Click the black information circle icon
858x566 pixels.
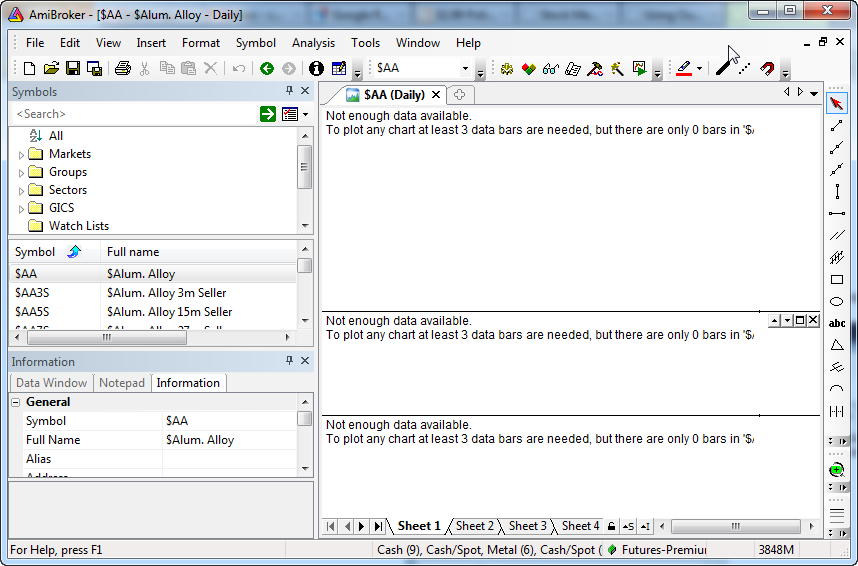316,68
